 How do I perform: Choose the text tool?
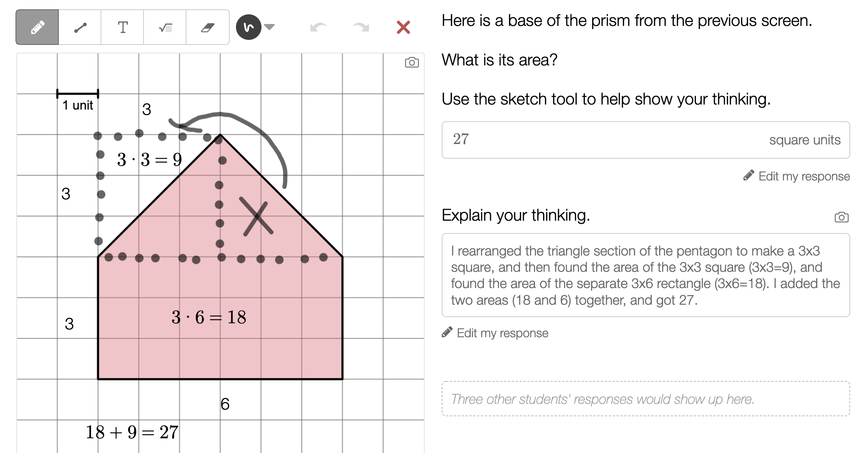123,27
